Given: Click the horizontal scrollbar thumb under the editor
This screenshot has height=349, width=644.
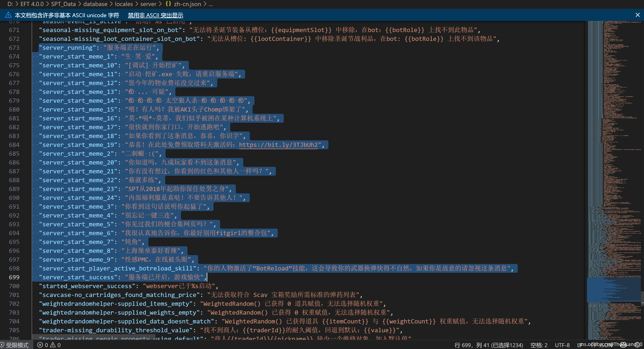Looking at the screenshot, I should coord(93,337).
